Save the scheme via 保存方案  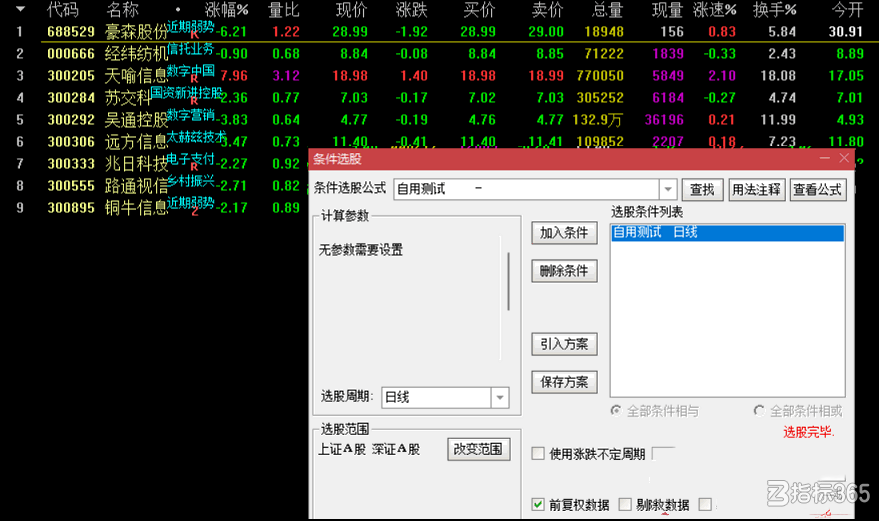coord(564,382)
